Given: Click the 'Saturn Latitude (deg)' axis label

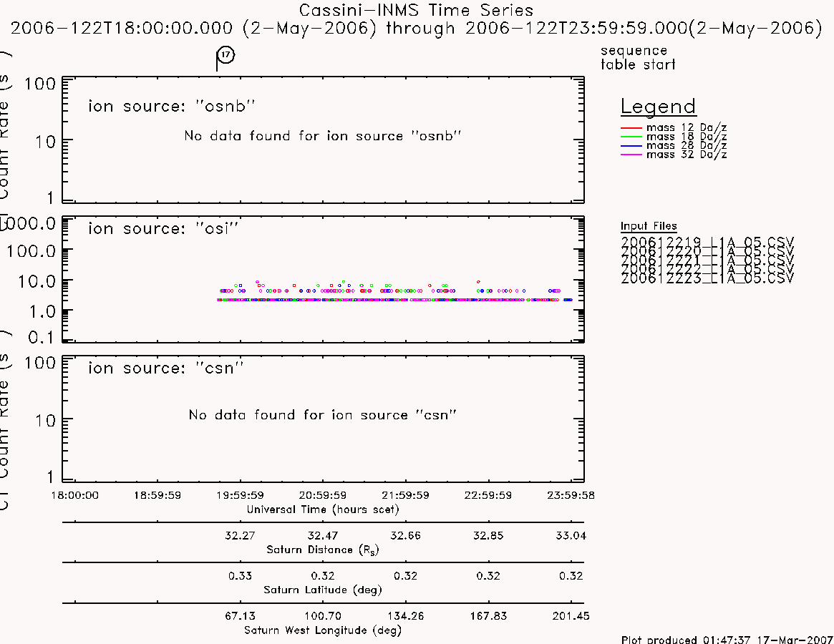Looking at the screenshot, I should 323,590.
